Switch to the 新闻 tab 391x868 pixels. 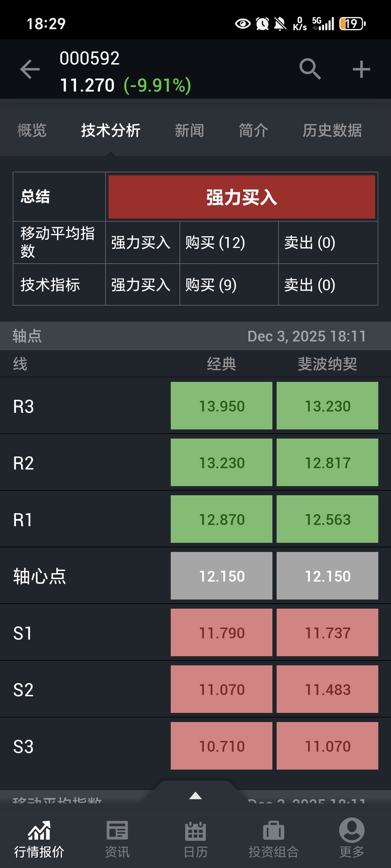pos(189,130)
